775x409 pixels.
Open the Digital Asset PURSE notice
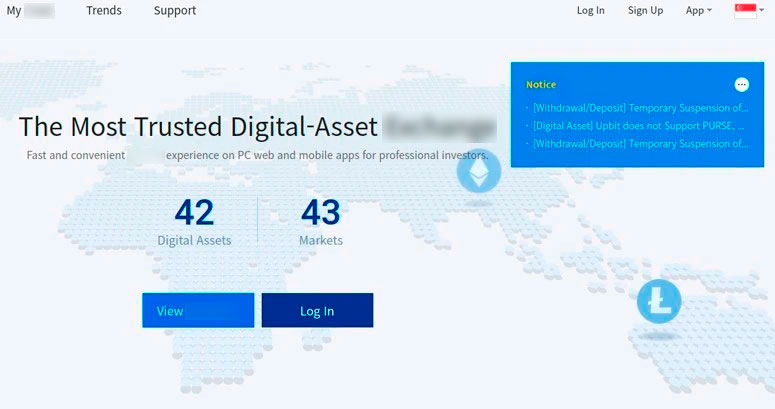(x=638, y=126)
